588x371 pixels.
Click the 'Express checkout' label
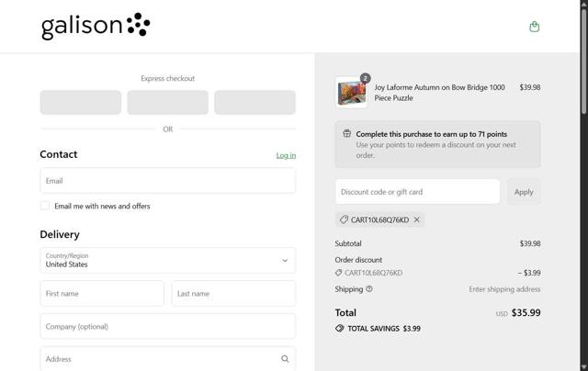[x=167, y=78]
